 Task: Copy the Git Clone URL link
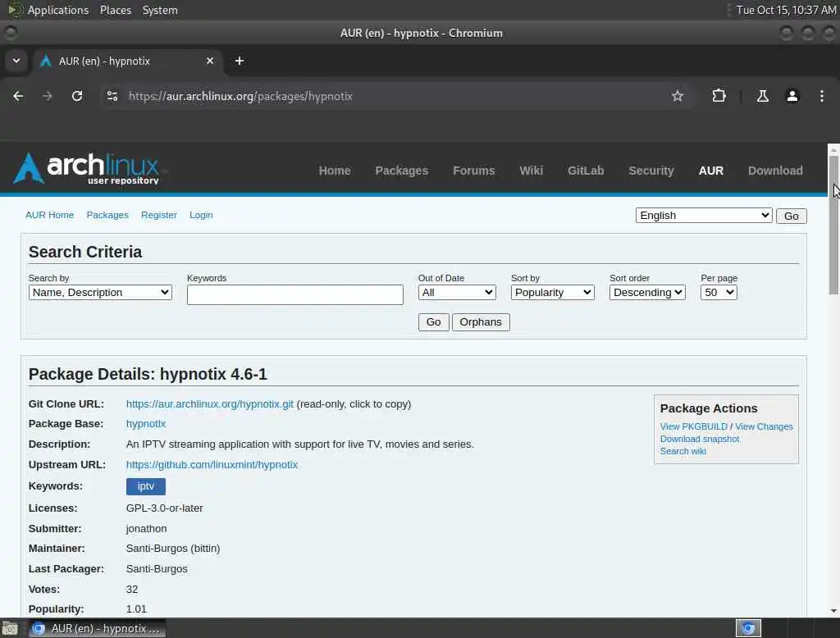(x=209, y=404)
